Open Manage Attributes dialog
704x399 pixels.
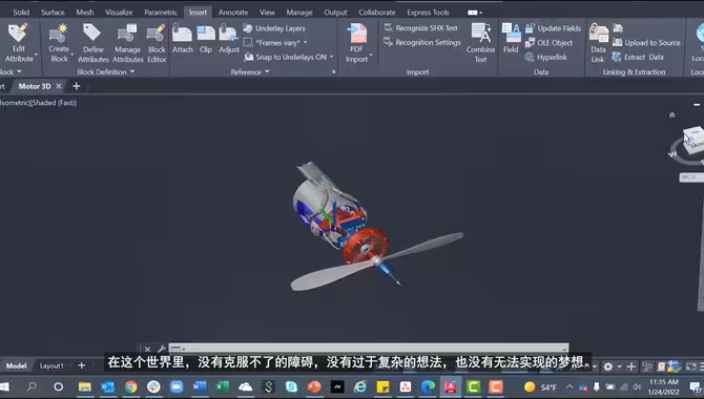(x=128, y=43)
